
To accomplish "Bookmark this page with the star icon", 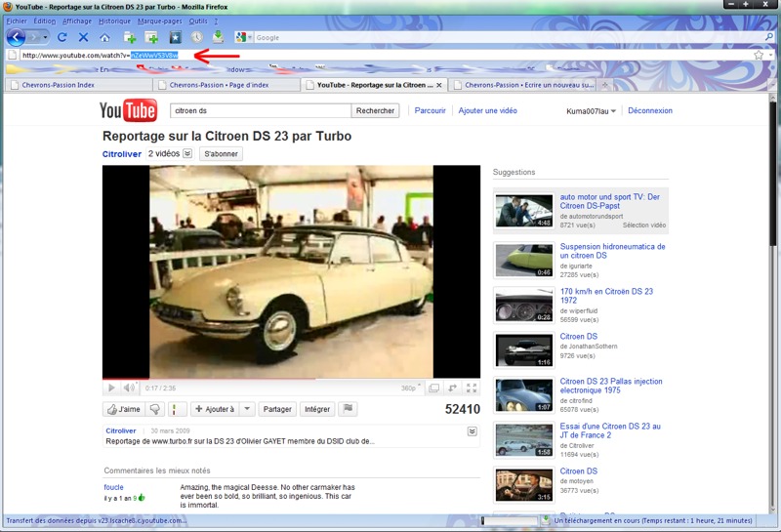I will click(x=759, y=56).
